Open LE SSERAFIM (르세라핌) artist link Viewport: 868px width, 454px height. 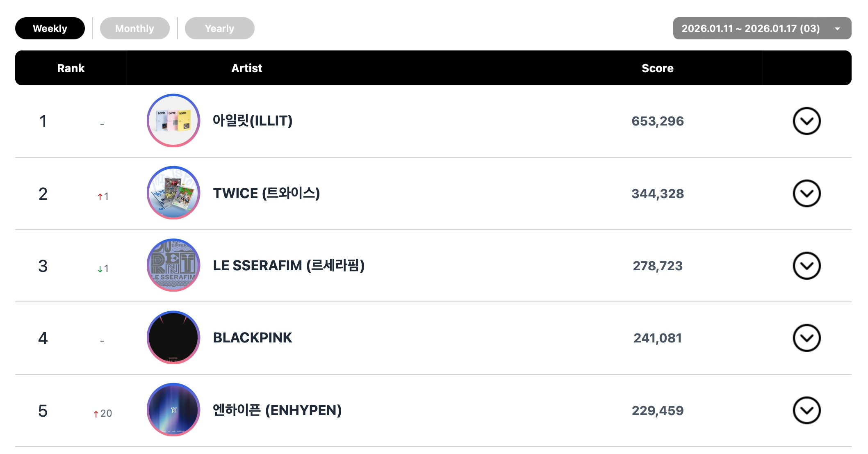(289, 265)
